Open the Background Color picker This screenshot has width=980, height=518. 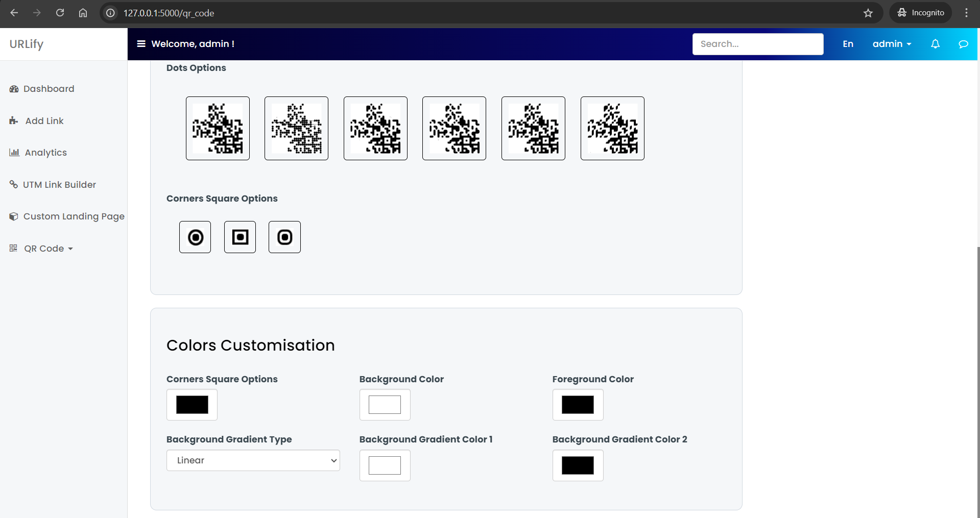tap(385, 405)
